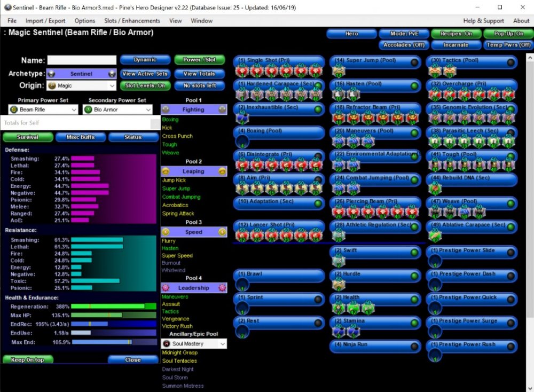The height and width of the screenshot is (392, 534).
Task: Click the empty slot under Prestige Power Slide
Action: [x=435, y=260]
